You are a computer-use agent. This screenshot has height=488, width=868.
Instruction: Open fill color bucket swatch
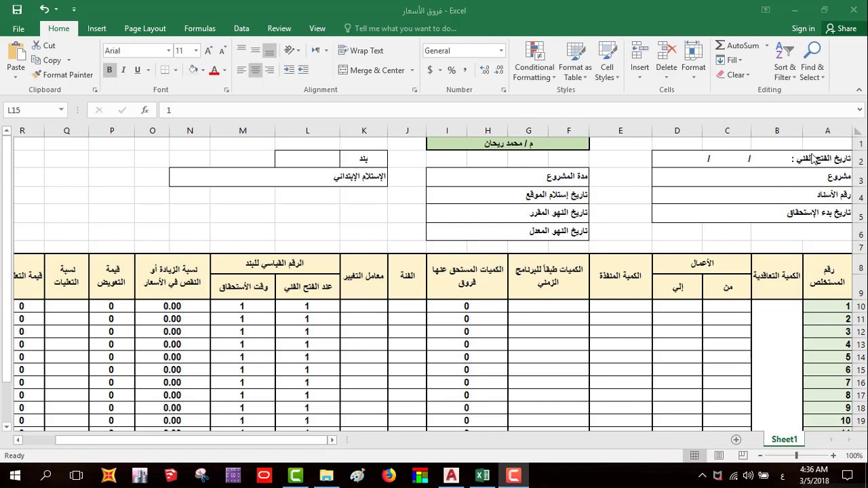coord(193,70)
